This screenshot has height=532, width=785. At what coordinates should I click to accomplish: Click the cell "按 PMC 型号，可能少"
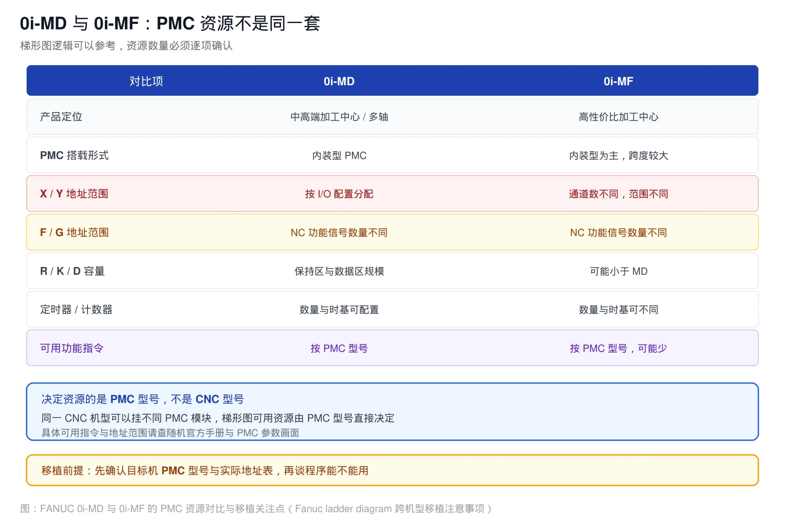pos(618,348)
